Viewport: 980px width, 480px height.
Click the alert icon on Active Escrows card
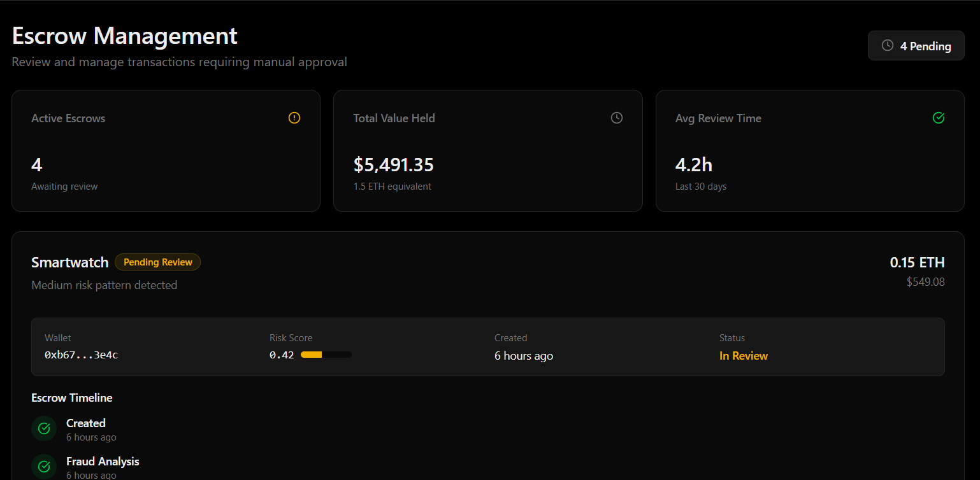[294, 118]
